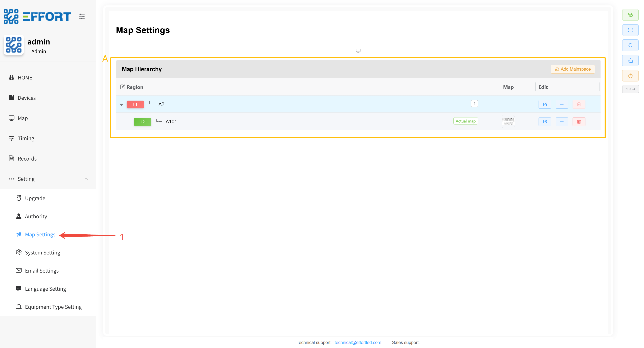Click the edit icon for A2 row
Screen dimensions: 644x348
coord(545,104)
